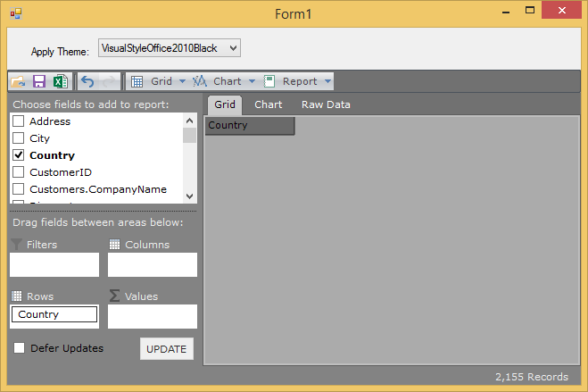This screenshot has height=392, width=588.
Task: Click the Save floppy disk icon
Action: pos(38,81)
